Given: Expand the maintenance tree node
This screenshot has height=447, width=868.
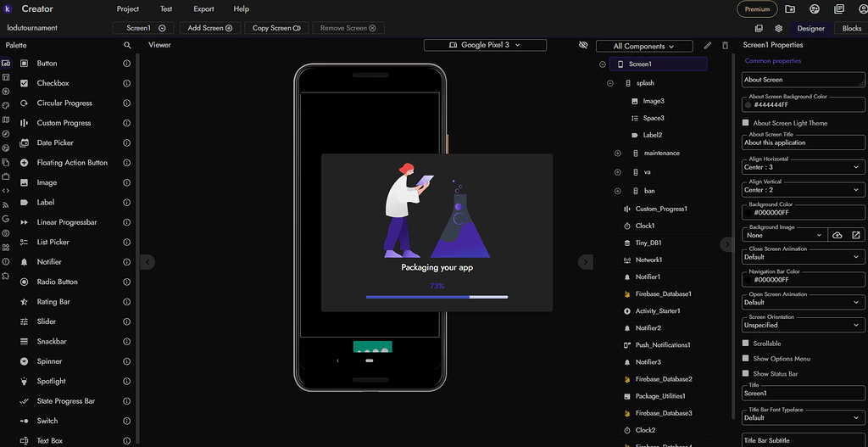Looking at the screenshot, I should (x=618, y=153).
